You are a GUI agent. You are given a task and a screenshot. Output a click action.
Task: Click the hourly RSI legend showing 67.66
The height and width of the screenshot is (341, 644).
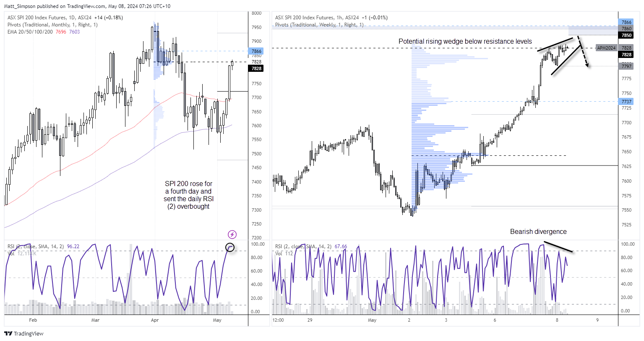[x=311, y=247]
